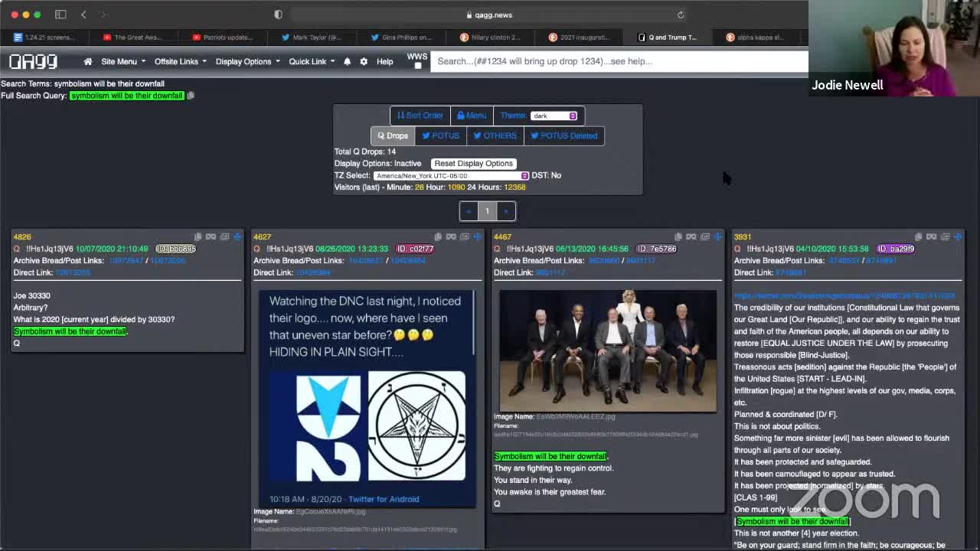Open the TZ Select timezone dropdown
The height and width of the screenshot is (551, 980).
tap(451, 175)
